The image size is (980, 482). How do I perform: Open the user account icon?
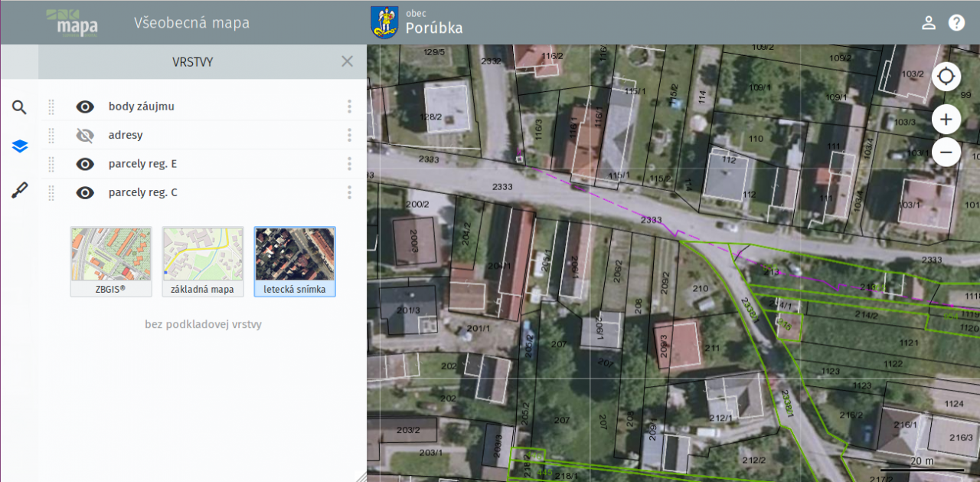point(929,22)
